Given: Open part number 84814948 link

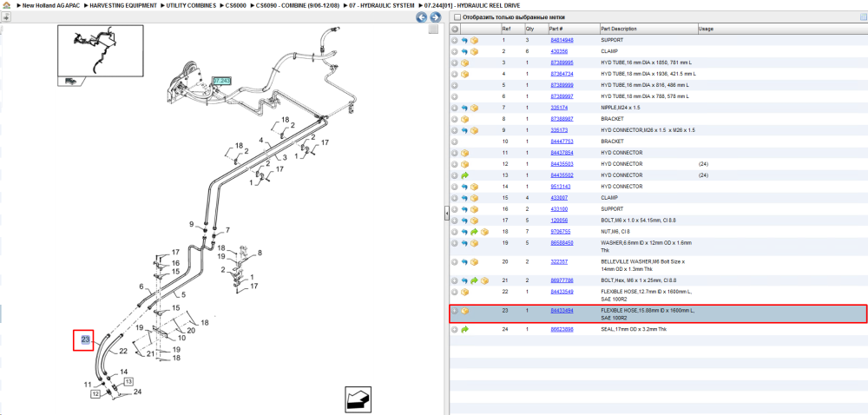Looking at the screenshot, I should 562,41.
